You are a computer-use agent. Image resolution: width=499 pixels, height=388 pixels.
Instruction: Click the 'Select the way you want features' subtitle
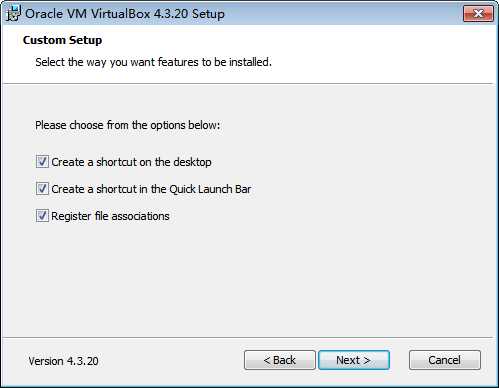coord(154,62)
